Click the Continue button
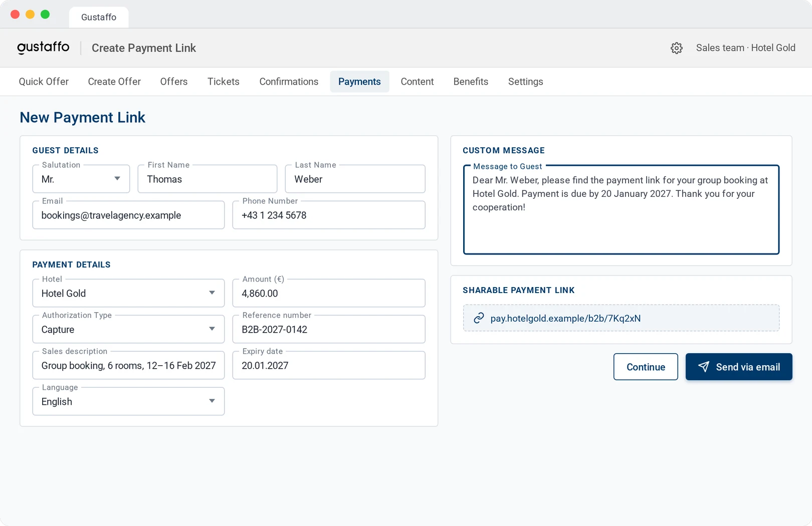This screenshot has width=812, height=526. point(646,367)
